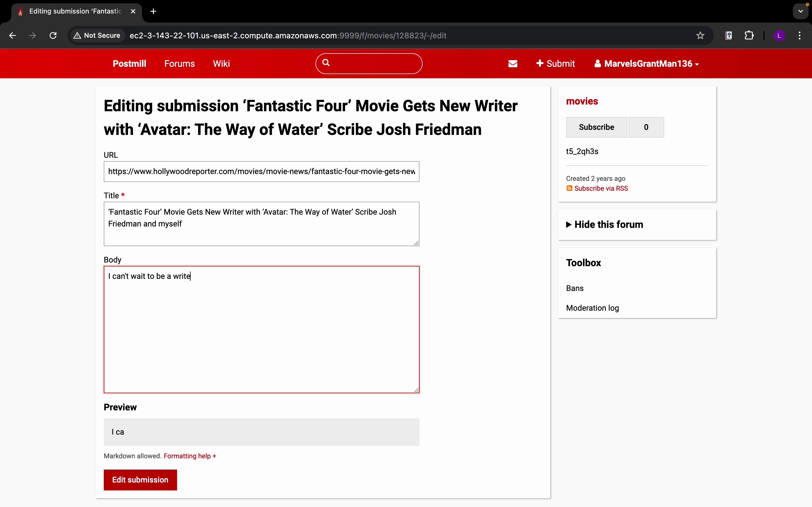Open the Moderation log link

click(x=592, y=308)
